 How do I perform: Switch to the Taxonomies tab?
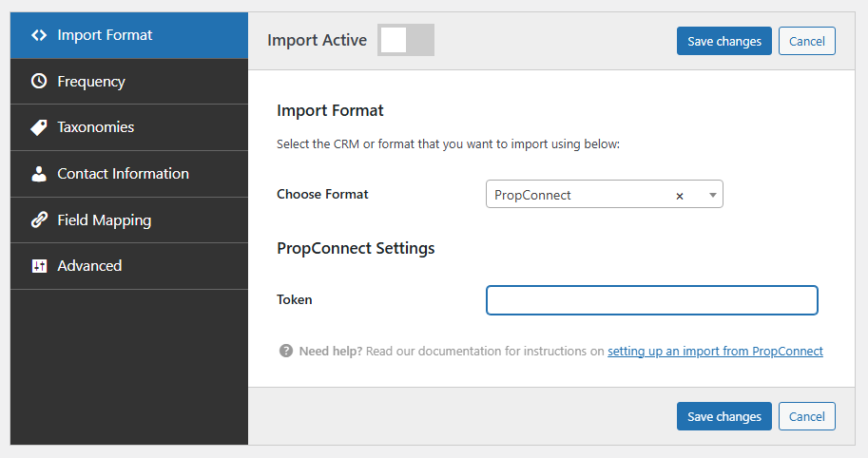click(95, 127)
